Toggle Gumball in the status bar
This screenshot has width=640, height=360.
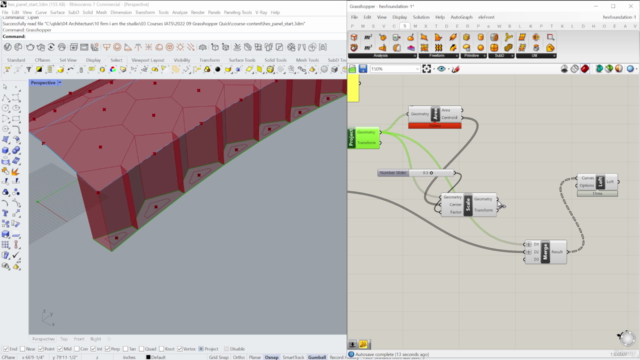tap(317, 357)
